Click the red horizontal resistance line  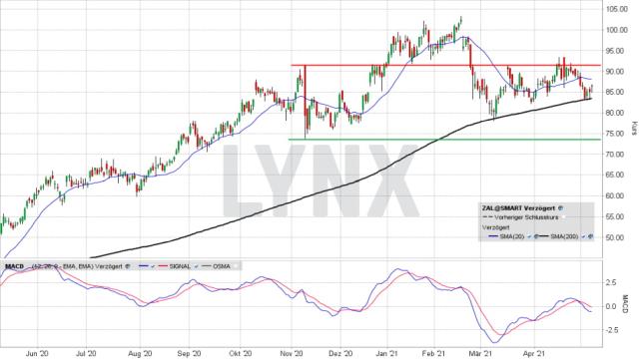(x=445, y=65)
